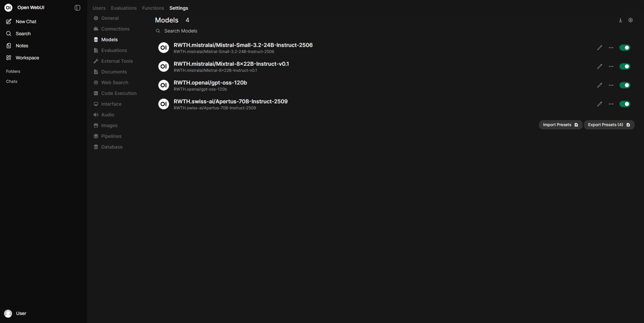Start a New Chat
Screen dimensions: 644x323
click(26, 22)
